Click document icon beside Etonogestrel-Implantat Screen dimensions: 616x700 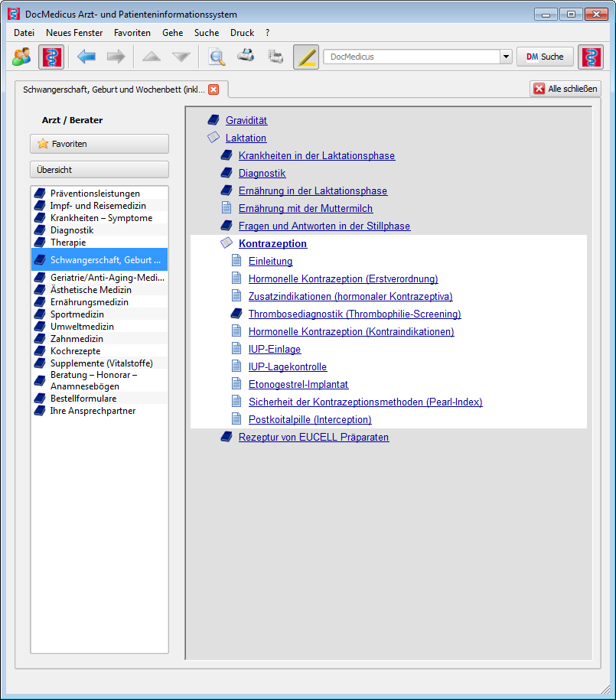click(x=236, y=384)
